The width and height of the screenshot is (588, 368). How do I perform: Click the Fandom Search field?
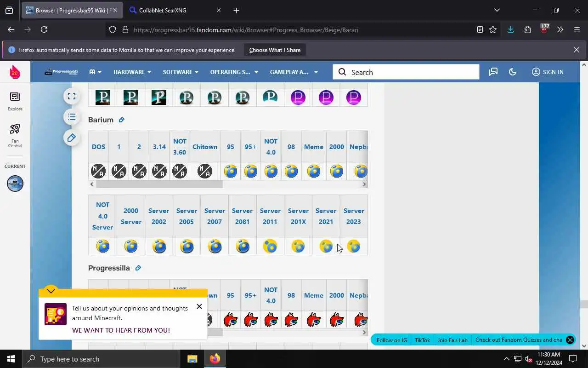(406, 72)
